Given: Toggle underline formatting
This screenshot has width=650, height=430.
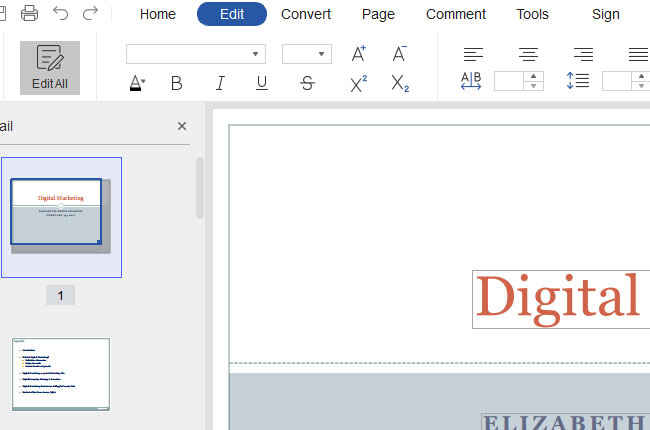Looking at the screenshot, I should click(x=262, y=84).
